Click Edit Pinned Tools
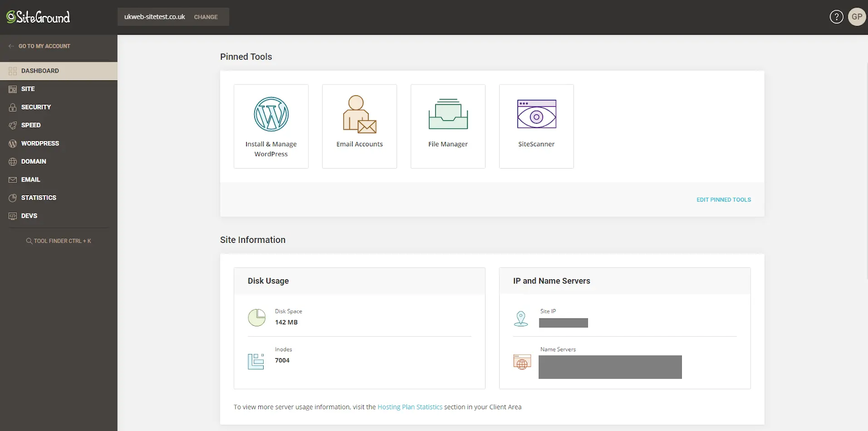 click(724, 200)
